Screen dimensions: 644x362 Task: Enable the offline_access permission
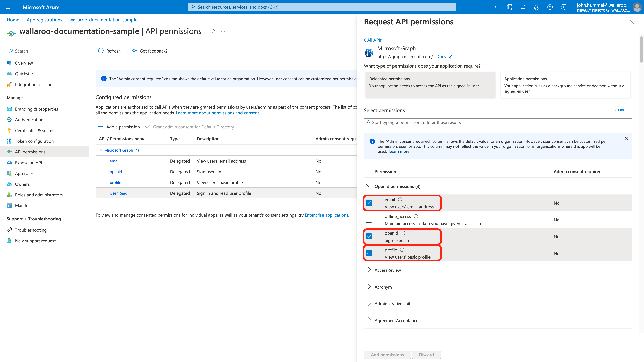(369, 220)
